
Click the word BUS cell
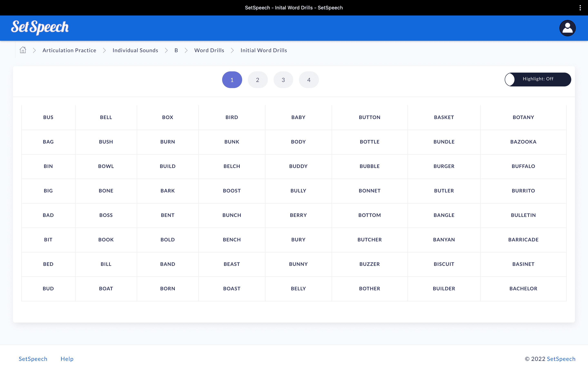click(48, 117)
